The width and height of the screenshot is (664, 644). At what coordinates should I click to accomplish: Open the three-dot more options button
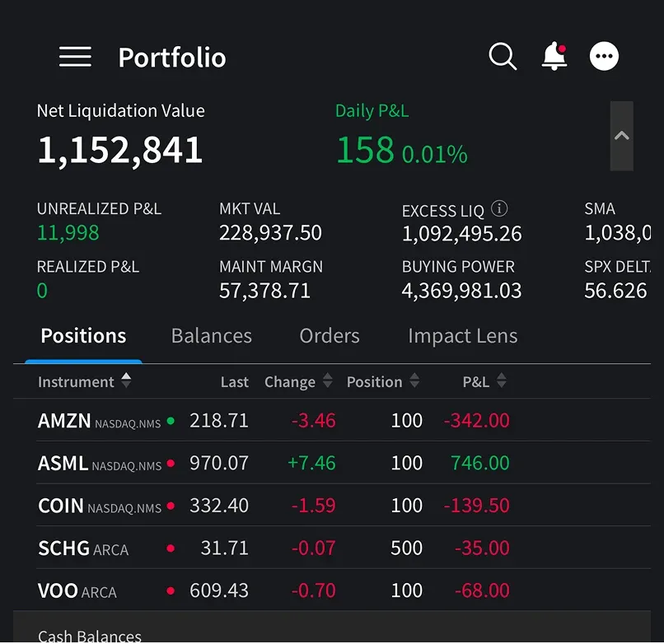coord(605,57)
